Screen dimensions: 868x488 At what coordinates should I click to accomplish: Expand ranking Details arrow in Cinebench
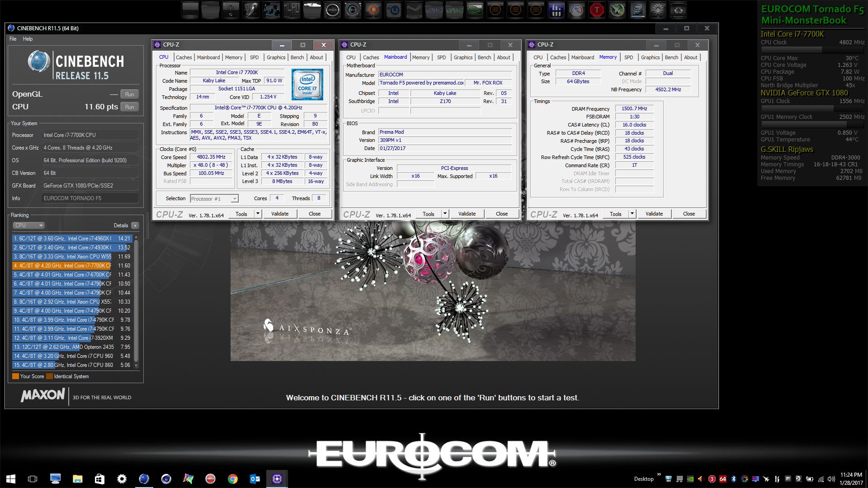[x=135, y=225]
